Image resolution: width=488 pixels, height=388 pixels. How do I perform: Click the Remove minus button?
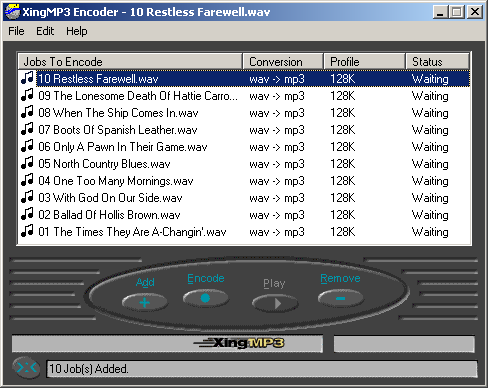point(341,298)
